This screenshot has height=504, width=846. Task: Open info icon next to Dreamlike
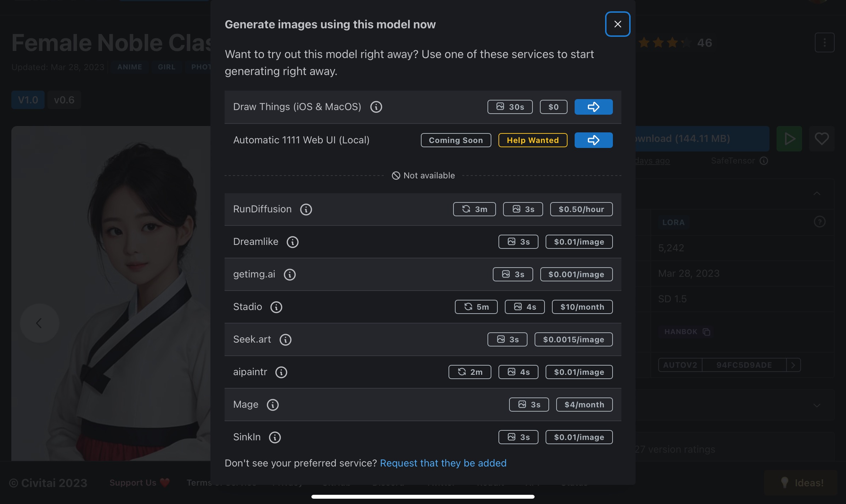292,242
